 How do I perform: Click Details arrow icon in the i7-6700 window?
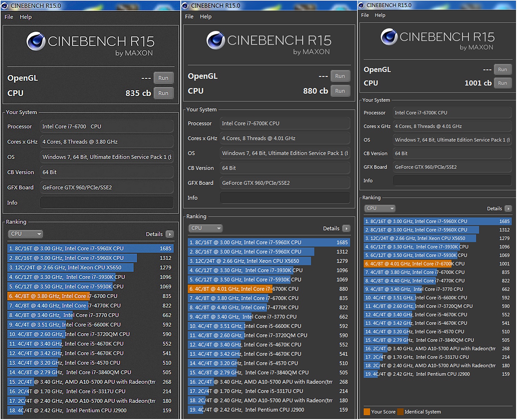170,234
